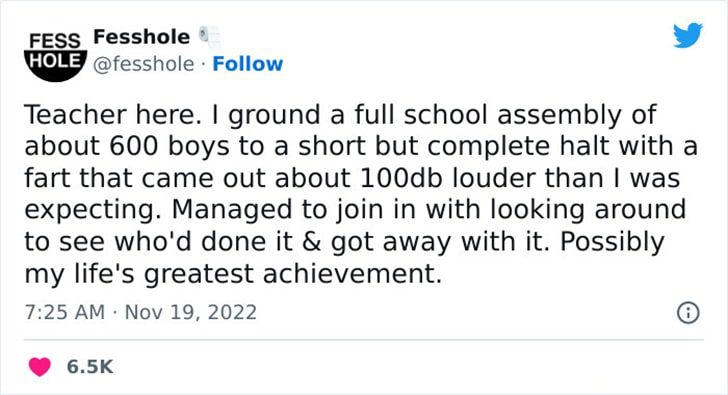This screenshot has width=728, height=395.
Task: Click the Nov 19, 2022 date
Action: tap(191, 312)
